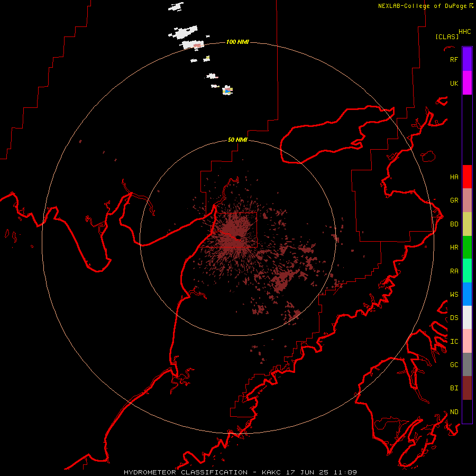Click the 50 NMI range ring label
Screen dimensions: 476x476
(237, 140)
